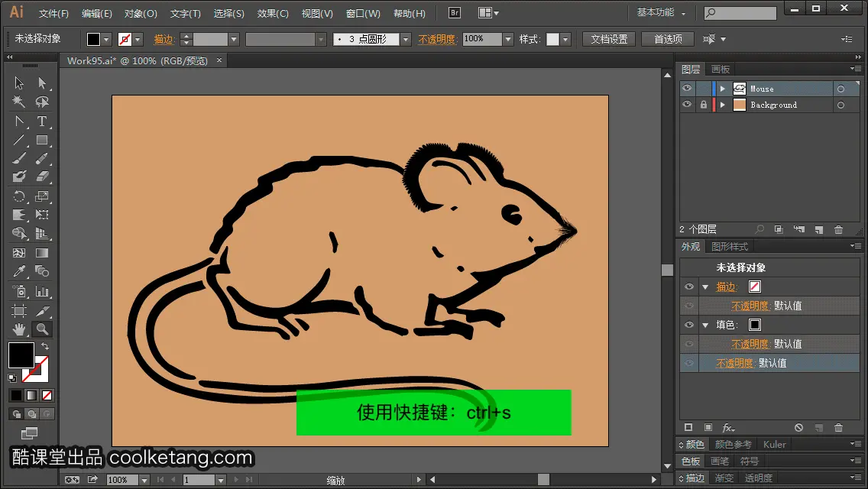
Task: Toggle stroke visibility in Appearance panel
Action: tap(688, 287)
